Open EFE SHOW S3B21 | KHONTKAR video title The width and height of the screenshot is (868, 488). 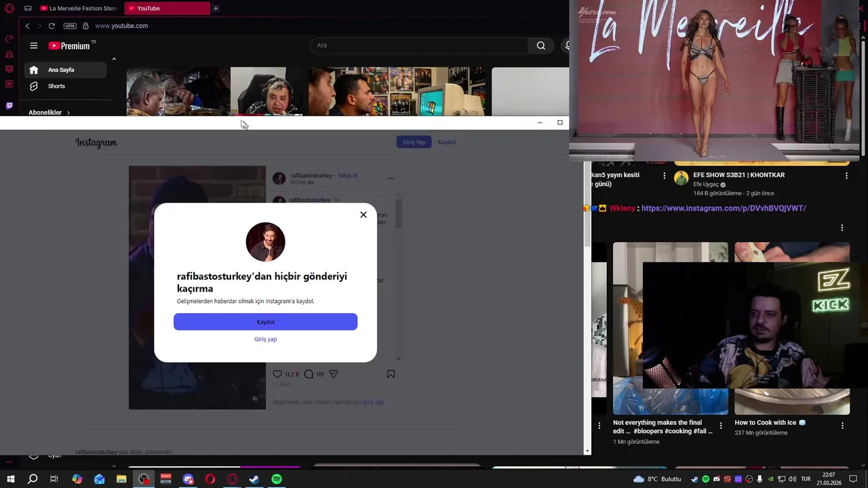(738, 175)
